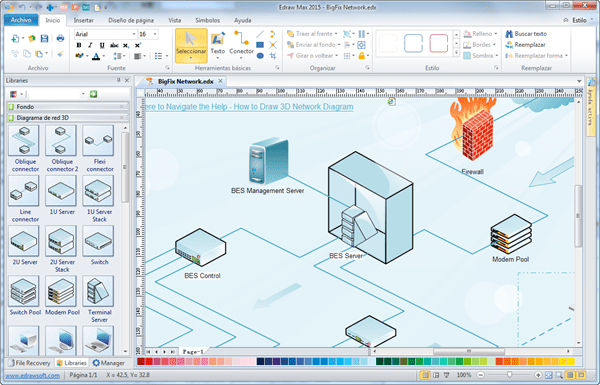Click the Reemplazar button
The width and height of the screenshot is (600, 385).
pos(525,45)
